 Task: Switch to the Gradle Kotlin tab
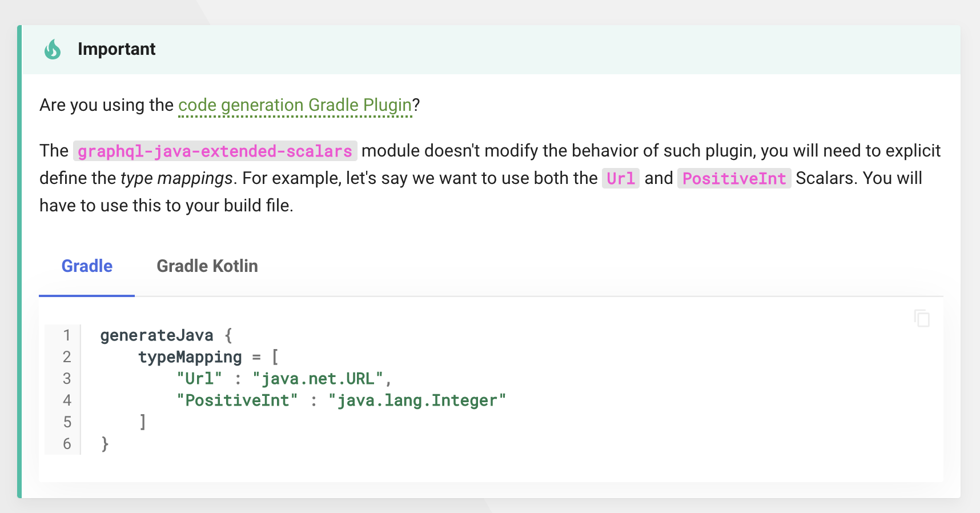(207, 266)
